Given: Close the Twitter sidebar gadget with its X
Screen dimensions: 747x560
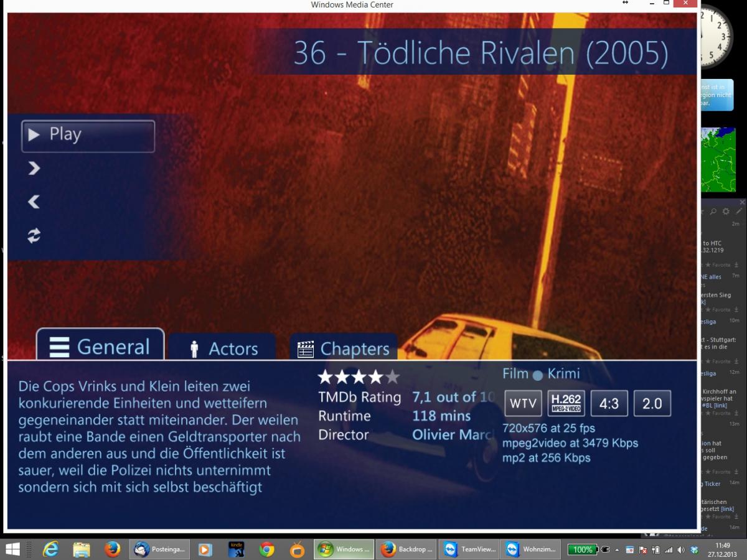Looking at the screenshot, I should click(742, 202).
